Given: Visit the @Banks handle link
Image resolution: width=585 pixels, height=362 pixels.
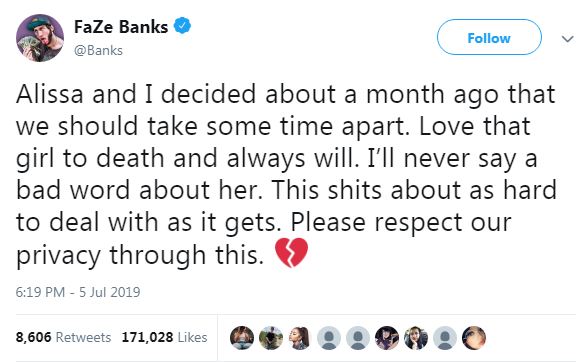Looking at the screenshot, I should pyautogui.click(x=98, y=50).
